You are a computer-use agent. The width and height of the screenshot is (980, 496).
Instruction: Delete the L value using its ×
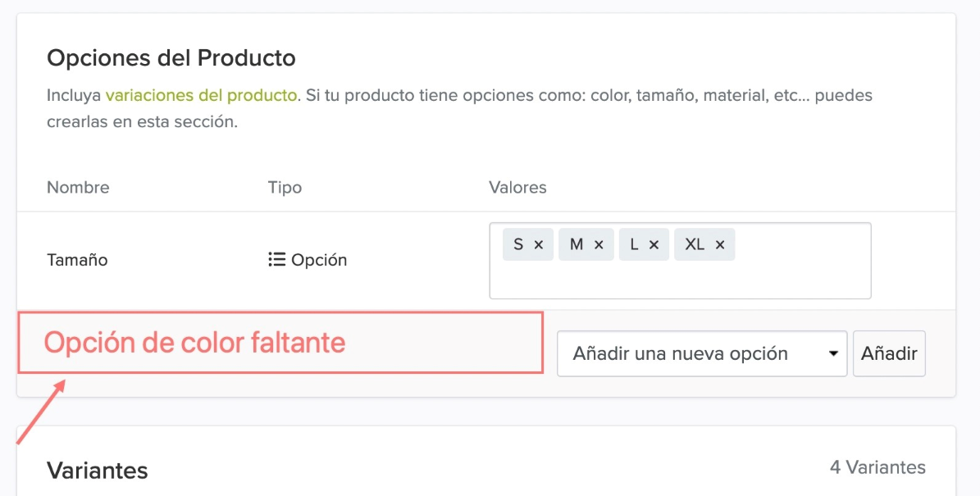coord(654,245)
